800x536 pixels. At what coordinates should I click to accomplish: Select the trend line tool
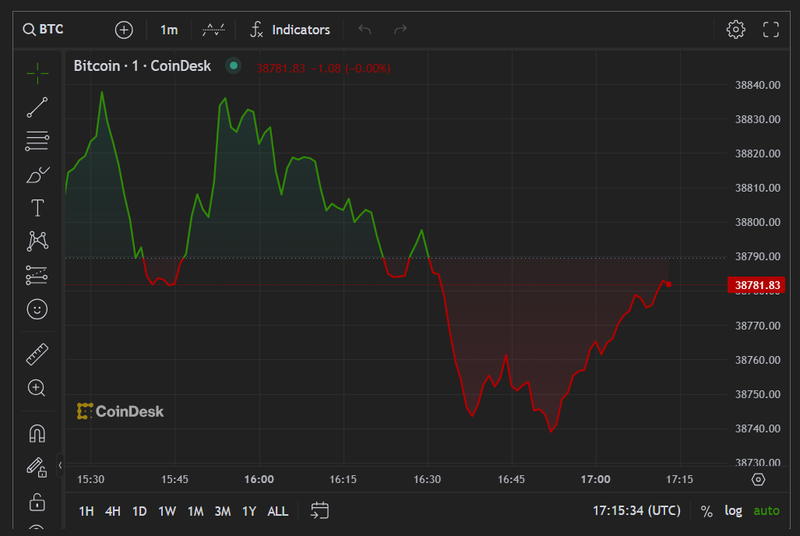(x=37, y=108)
